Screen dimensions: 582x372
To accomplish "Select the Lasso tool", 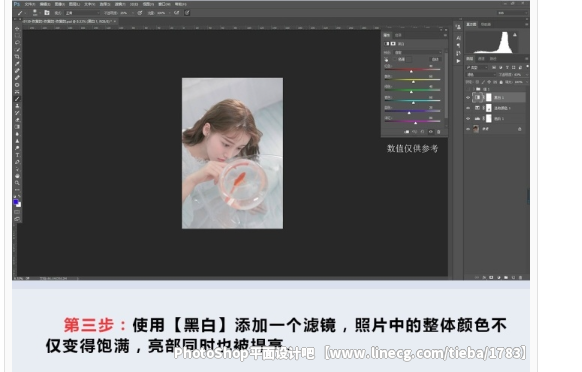I will (17, 43).
